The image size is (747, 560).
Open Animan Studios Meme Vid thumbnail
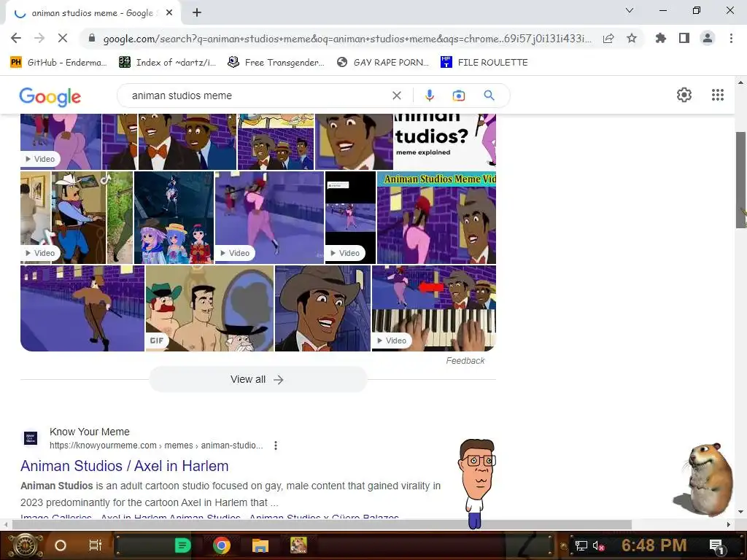tap(436, 217)
